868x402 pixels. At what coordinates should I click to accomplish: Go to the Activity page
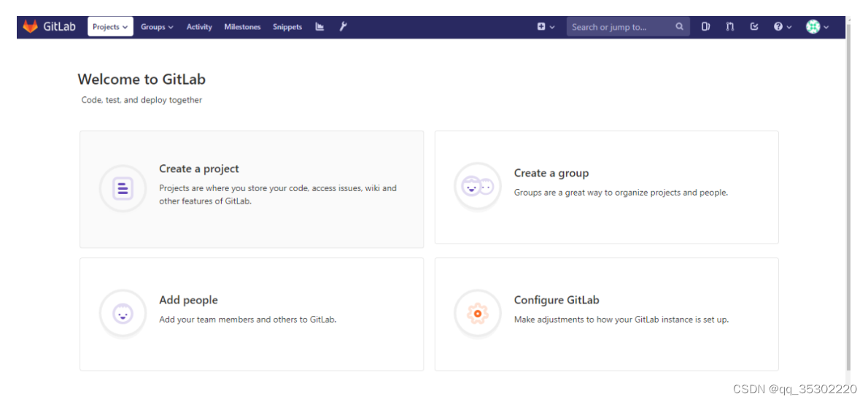[199, 26]
